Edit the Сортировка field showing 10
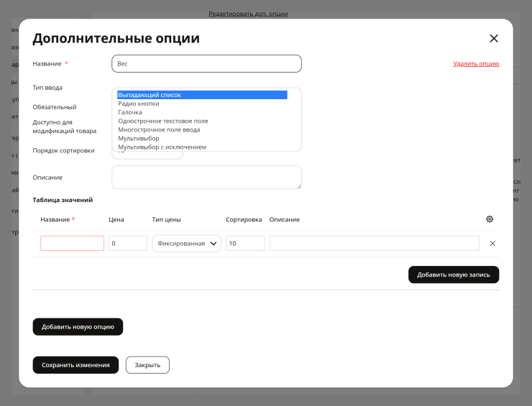The width and height of the screenshot is (532, 406). click(245, 243)
